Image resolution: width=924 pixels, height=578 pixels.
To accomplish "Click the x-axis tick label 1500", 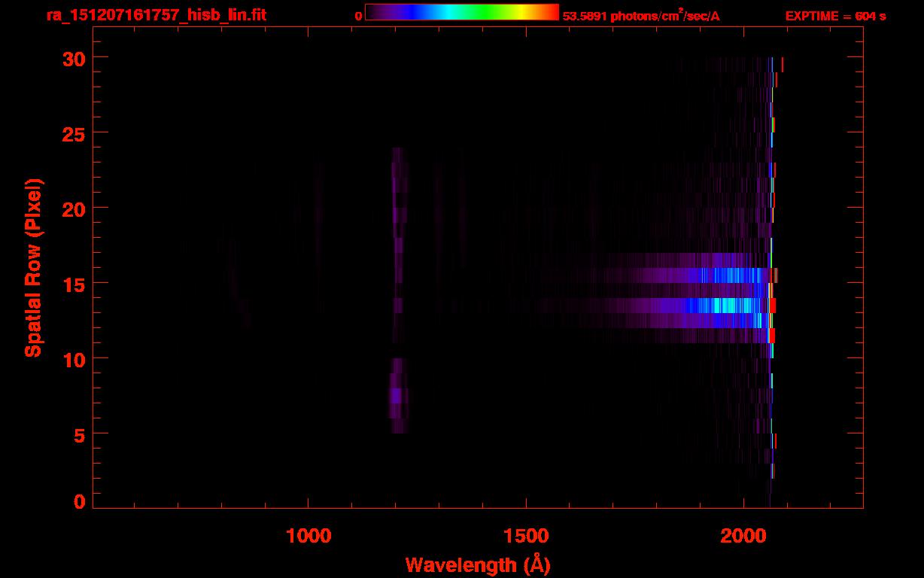I will point(526,536).
